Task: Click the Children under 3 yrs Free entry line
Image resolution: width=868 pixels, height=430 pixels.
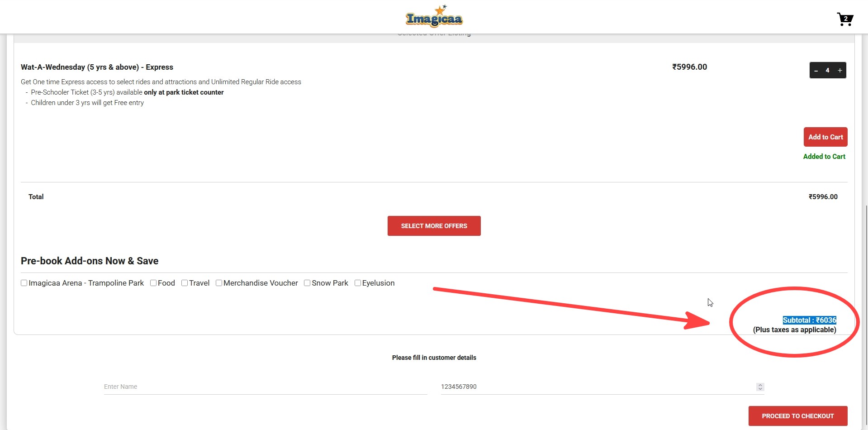Action: 87,103
